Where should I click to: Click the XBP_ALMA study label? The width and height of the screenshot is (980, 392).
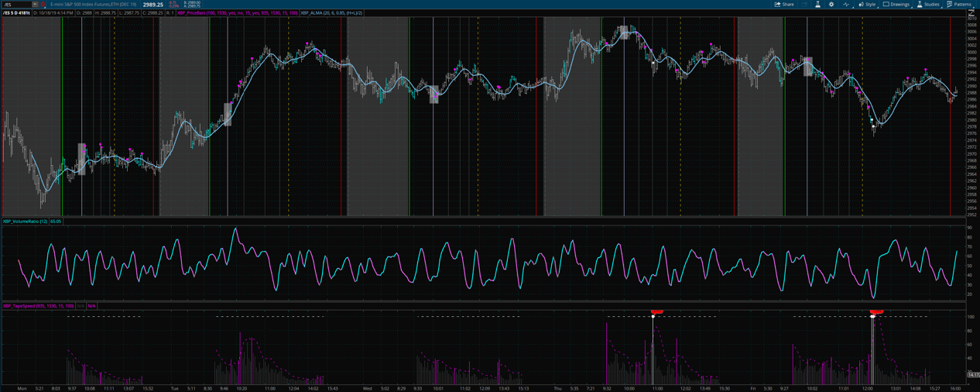(331, 13)
